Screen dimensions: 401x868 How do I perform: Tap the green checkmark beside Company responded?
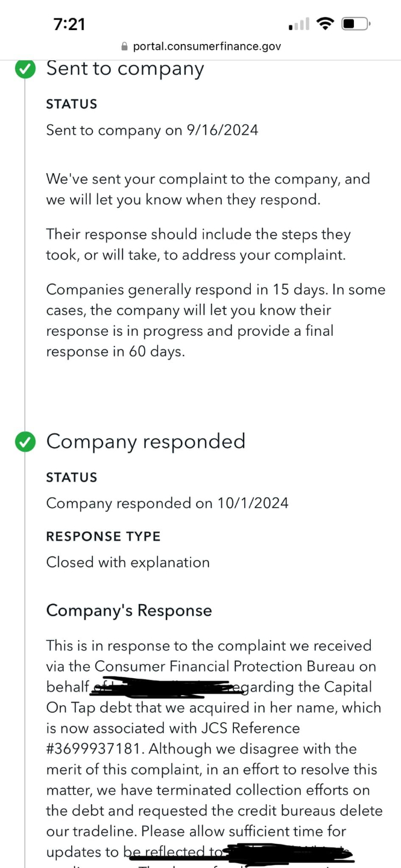(24, 442)
